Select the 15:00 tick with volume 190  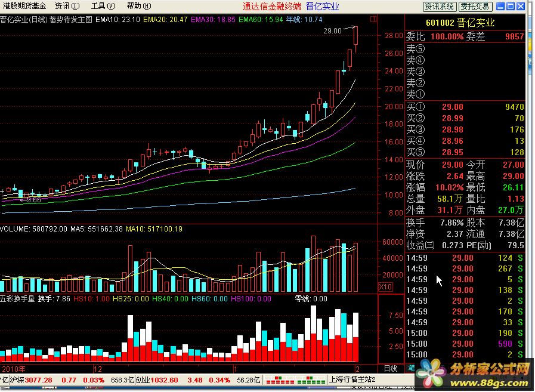465,333
